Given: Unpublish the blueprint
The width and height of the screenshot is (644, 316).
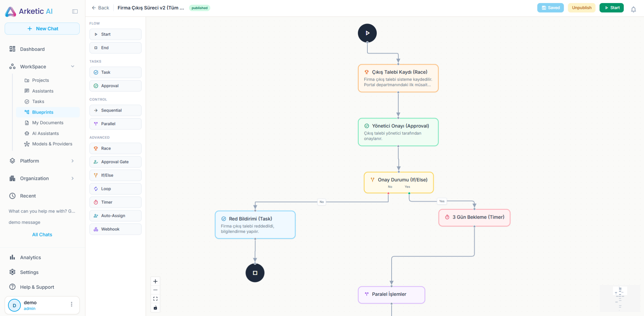Looking at the screenshot, I should tap(581, 8).
